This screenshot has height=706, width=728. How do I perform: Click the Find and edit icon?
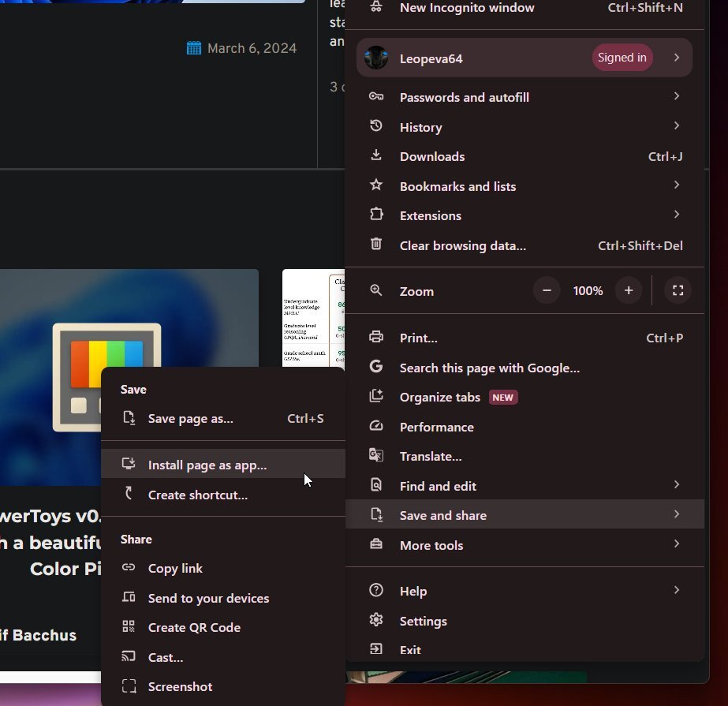click(x=376, y=485)
